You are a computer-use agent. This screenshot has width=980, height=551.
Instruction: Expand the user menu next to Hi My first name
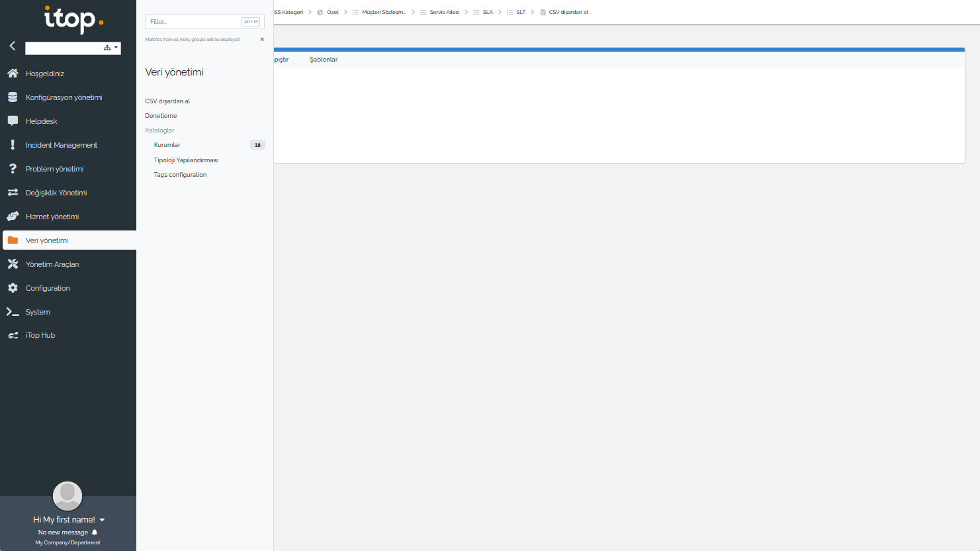pos(102,520)
